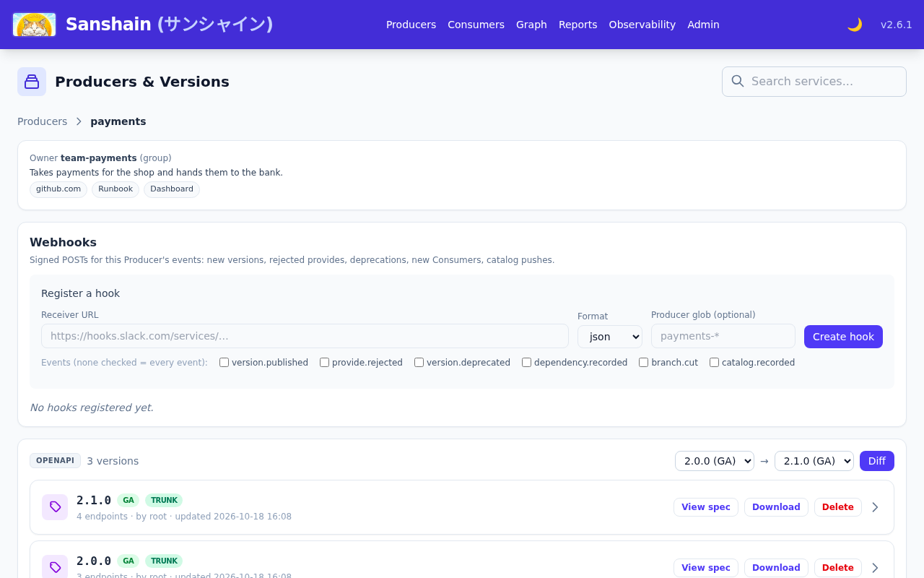Click the Sanshain cat logo
This screenshot has height=578, width=924.
35,25
